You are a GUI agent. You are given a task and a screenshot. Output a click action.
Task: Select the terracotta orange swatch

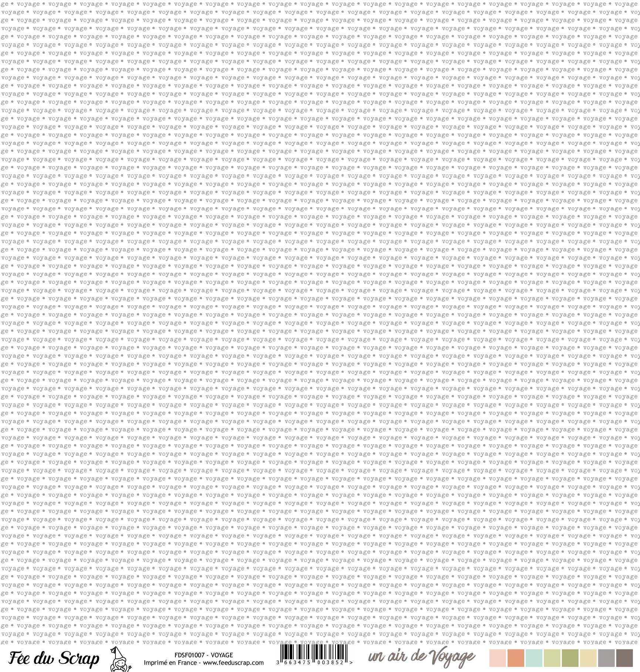pyautogui.click(x=515, y=658)
